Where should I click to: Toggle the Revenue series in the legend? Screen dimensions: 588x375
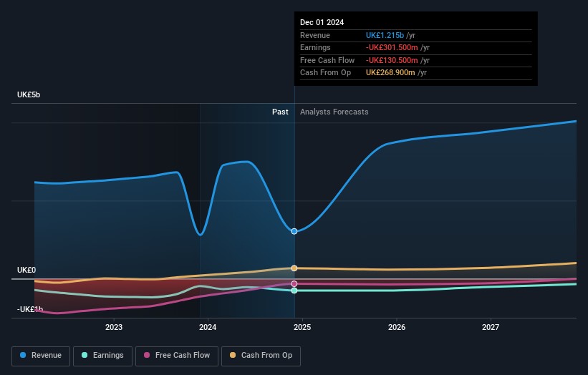(41, 355)
